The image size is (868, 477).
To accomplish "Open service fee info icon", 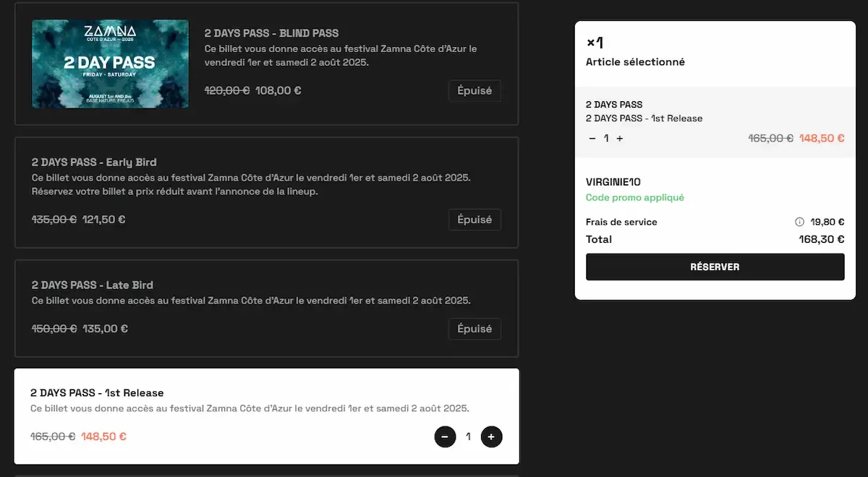I will 799,222.
